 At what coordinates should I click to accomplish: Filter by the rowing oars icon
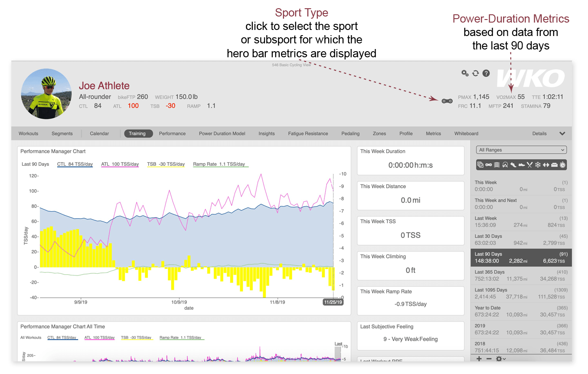(529, 165)
